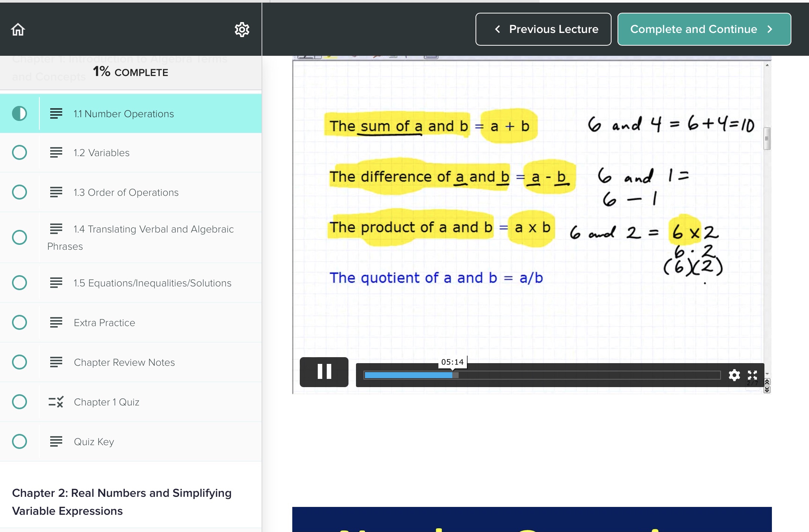Click the completion circle for 1.3 Order of Operations
The width and height of the screenshot is (809, 532).
tap(19, 192)
